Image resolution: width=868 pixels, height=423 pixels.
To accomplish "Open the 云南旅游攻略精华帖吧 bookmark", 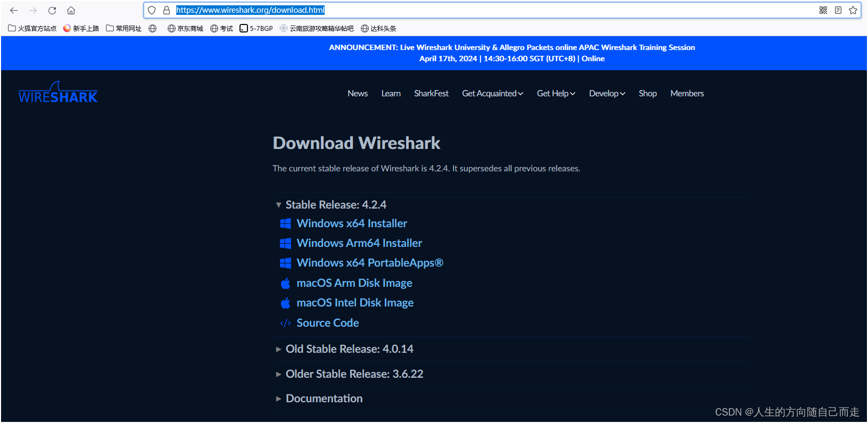I will coord(317,28).
